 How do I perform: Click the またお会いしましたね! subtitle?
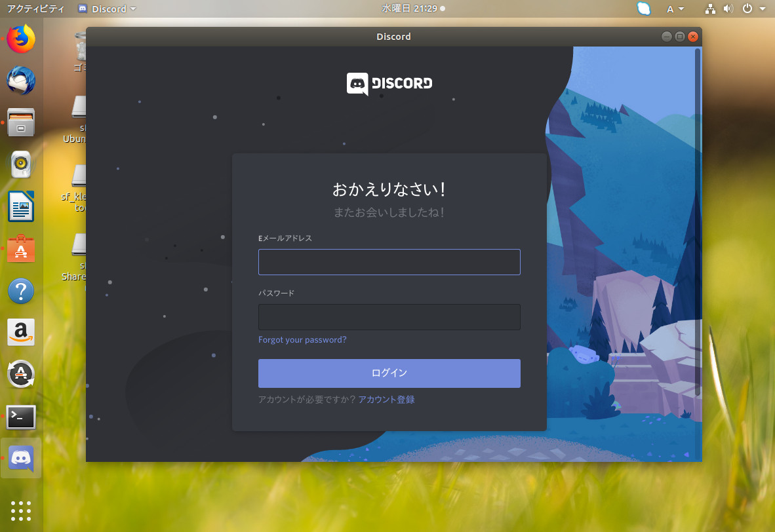389,212
